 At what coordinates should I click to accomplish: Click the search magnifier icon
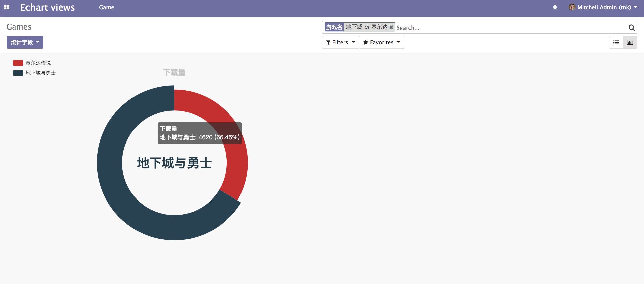point(631,28)
